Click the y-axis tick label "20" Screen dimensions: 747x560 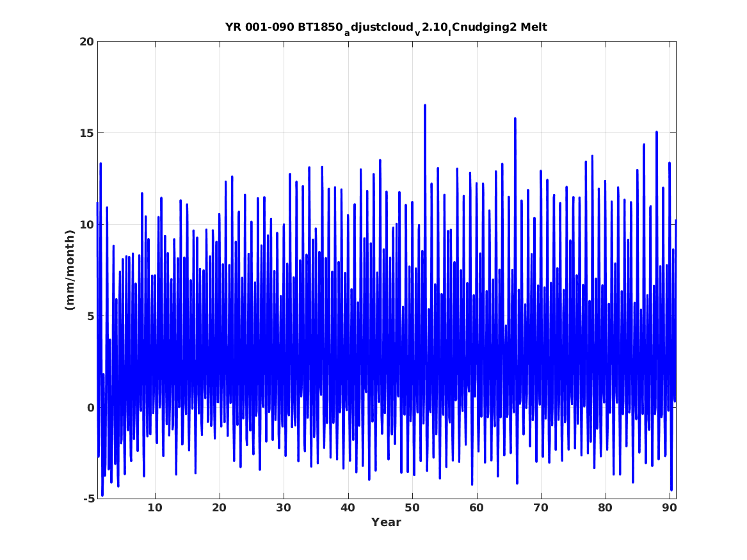coord(86,42)
